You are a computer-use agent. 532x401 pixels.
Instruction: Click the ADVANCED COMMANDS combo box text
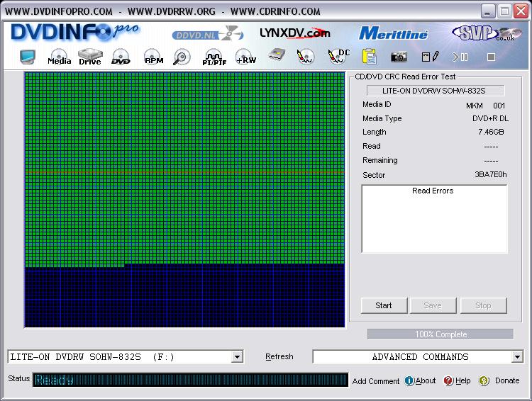[420, 357]
